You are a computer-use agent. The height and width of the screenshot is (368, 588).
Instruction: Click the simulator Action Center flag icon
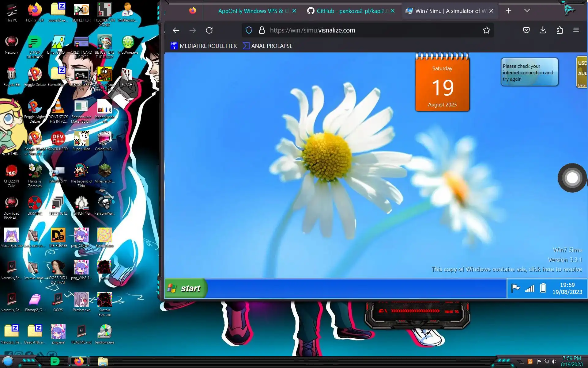(515, 288)
